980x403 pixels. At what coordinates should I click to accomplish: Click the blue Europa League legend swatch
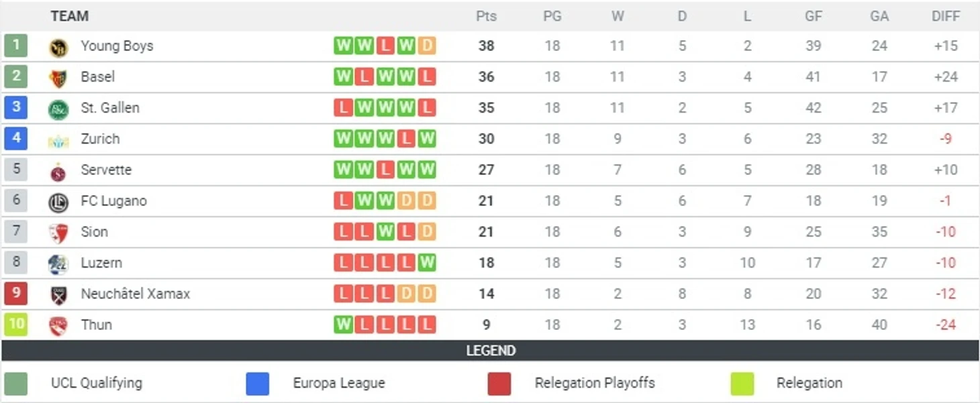coord(258,384)
